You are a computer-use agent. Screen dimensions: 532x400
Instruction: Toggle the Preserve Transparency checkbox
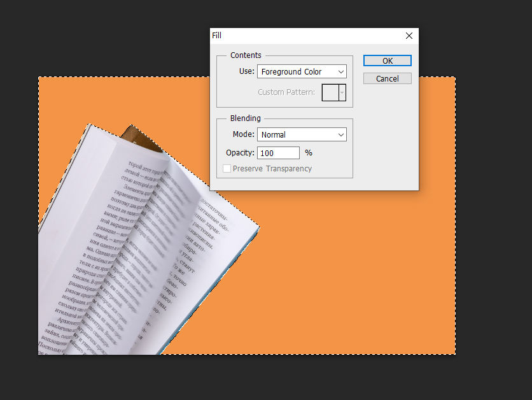[x=227, y=168]
